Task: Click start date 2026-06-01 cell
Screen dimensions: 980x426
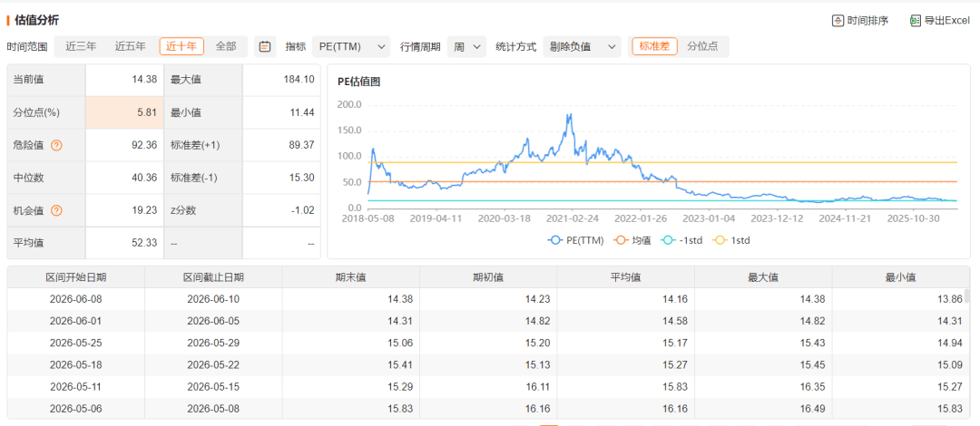Action: [75, 321]
